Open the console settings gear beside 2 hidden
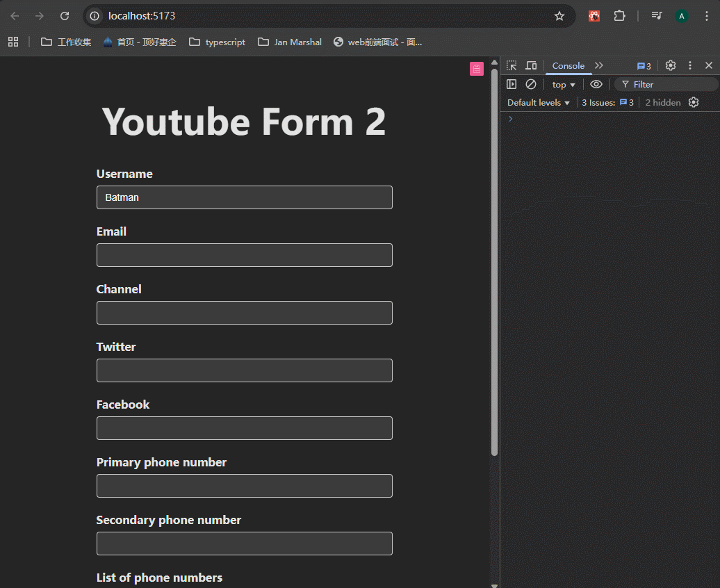 (x=693, y=102)
